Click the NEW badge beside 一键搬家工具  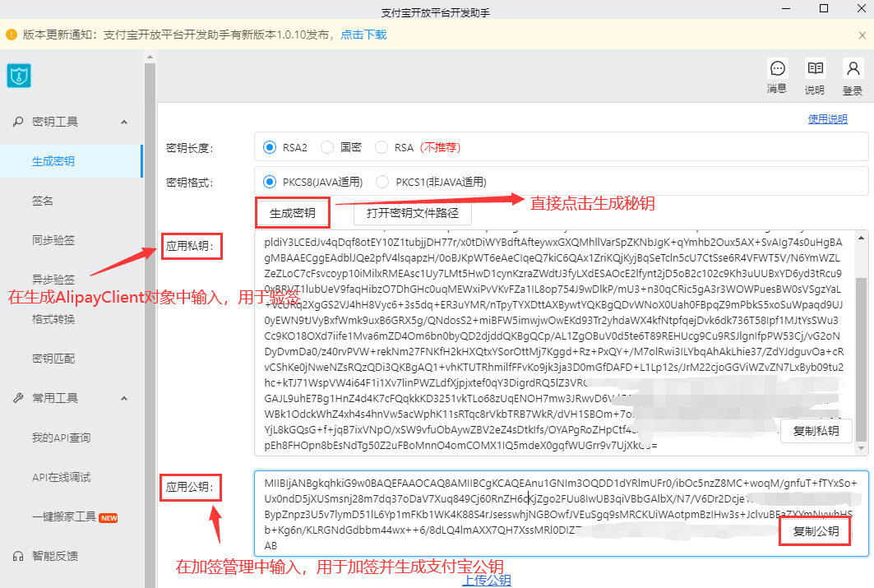click(x=109, y=518)
